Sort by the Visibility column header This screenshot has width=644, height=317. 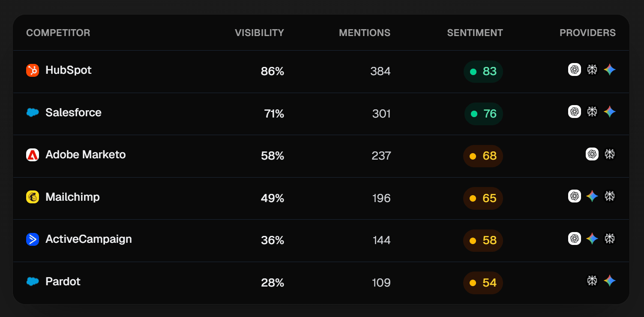tap(259, 33)
